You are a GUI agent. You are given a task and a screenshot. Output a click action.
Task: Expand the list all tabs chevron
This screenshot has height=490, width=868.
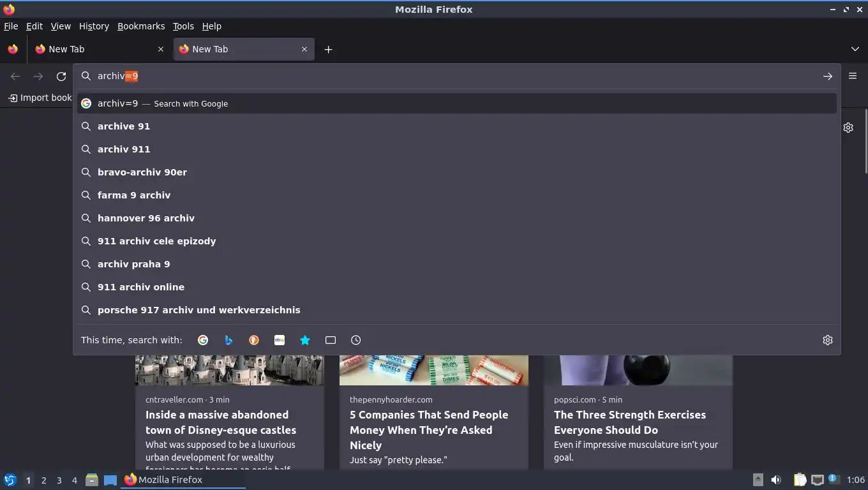855,49
